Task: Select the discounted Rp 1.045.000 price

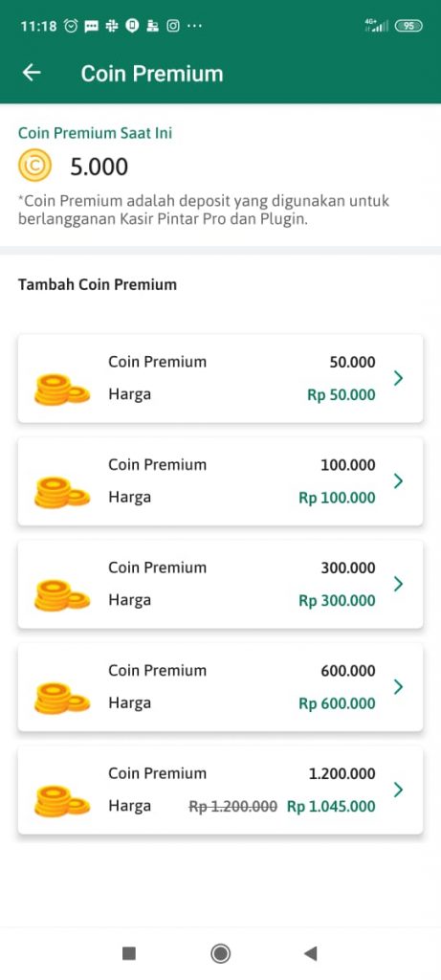Action: click(x=331, y=806)
